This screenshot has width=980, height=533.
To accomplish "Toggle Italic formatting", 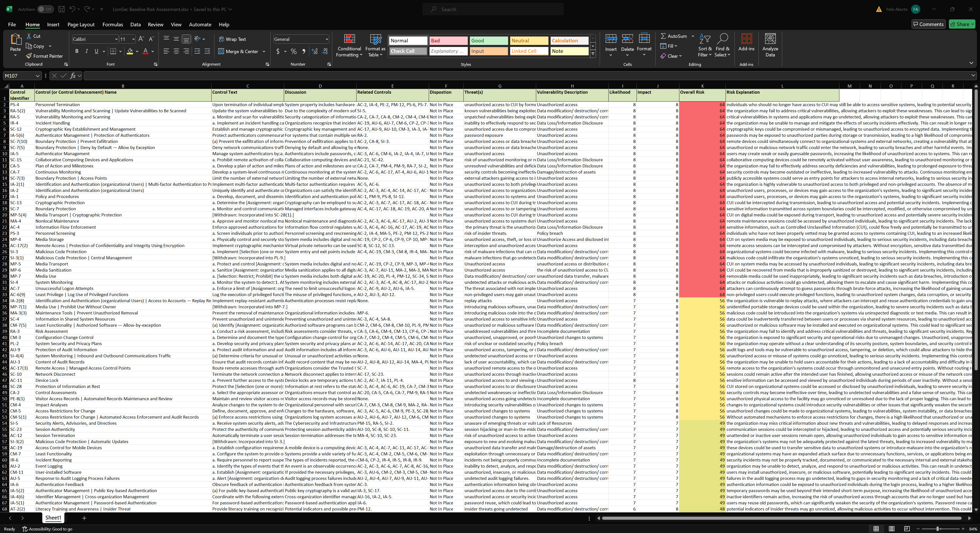I will point(87,51).
